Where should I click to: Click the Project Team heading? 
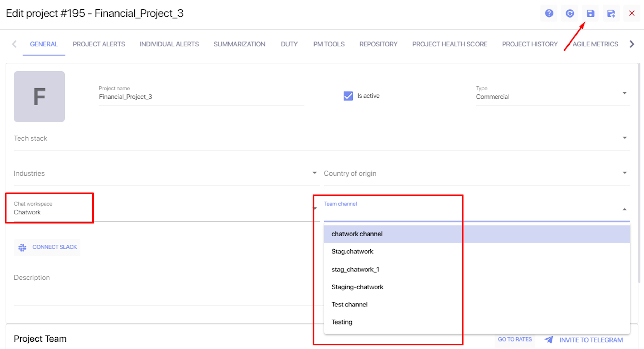40,339
